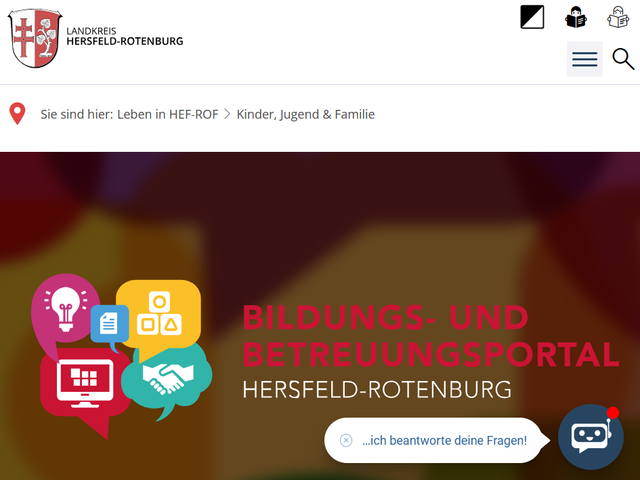Click the yellow building blocks bubble

[x=159, y=314]
